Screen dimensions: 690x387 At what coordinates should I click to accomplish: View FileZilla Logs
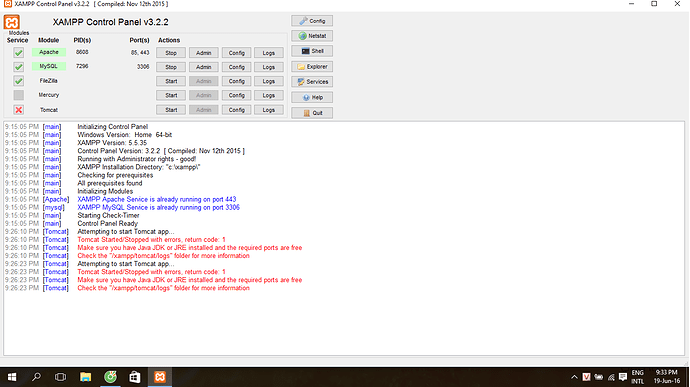268,81
